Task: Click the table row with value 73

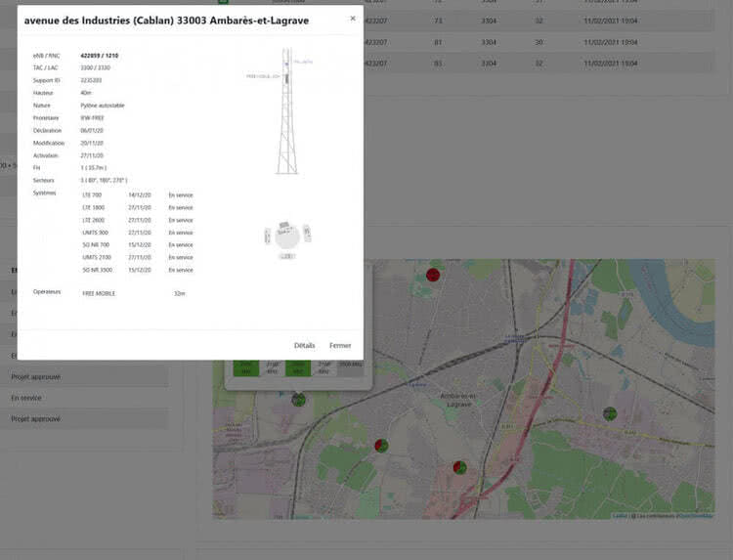Action: pos(437,20)
